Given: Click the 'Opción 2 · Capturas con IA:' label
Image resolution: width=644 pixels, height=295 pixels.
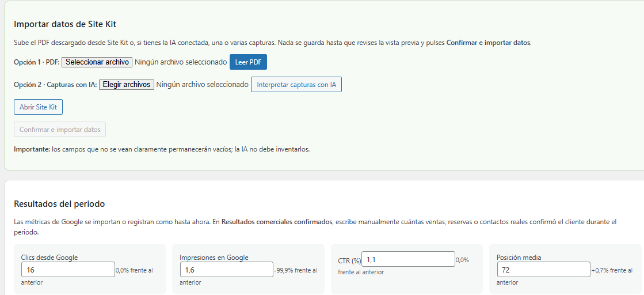Looking at the screenshot, I should pos(55,84).
